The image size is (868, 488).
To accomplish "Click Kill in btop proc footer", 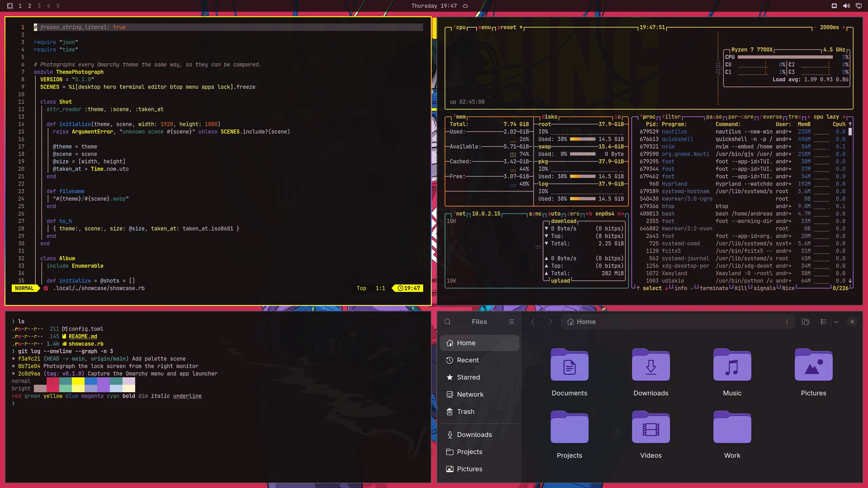I will pyautogui.click(x=741, y=288).
